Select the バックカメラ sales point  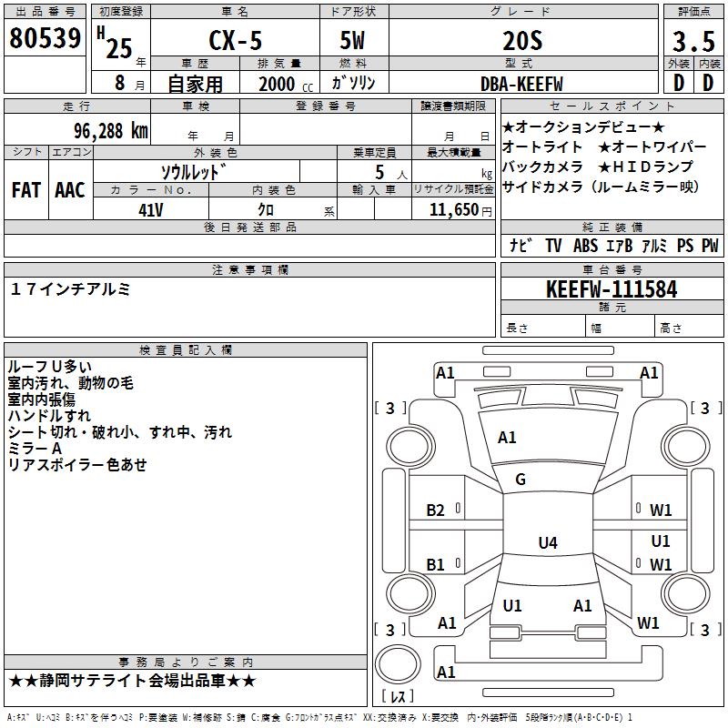tap(542, 167)
